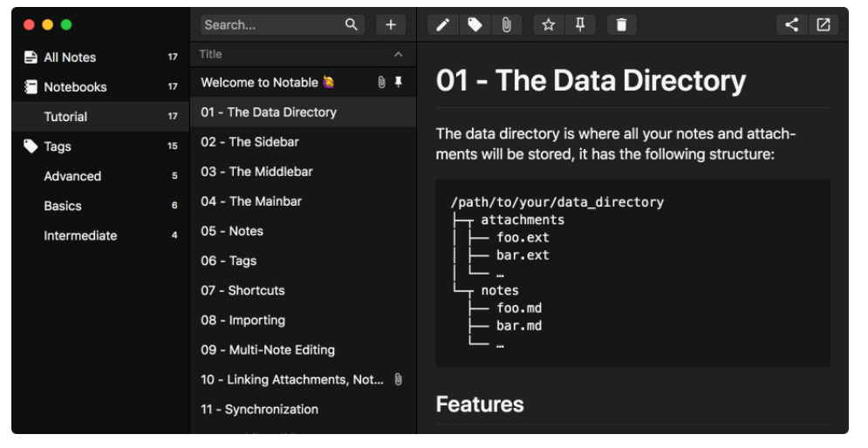The width and height of the screenshot is (868, 448).
Task: Open Tags section in sidebar
Action: [x=100, y=146]
